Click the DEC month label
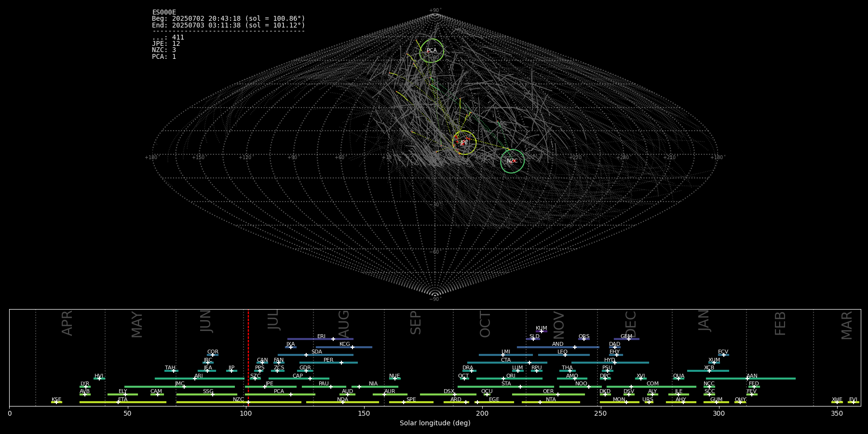868x434 pixels. tap(631, 325)
